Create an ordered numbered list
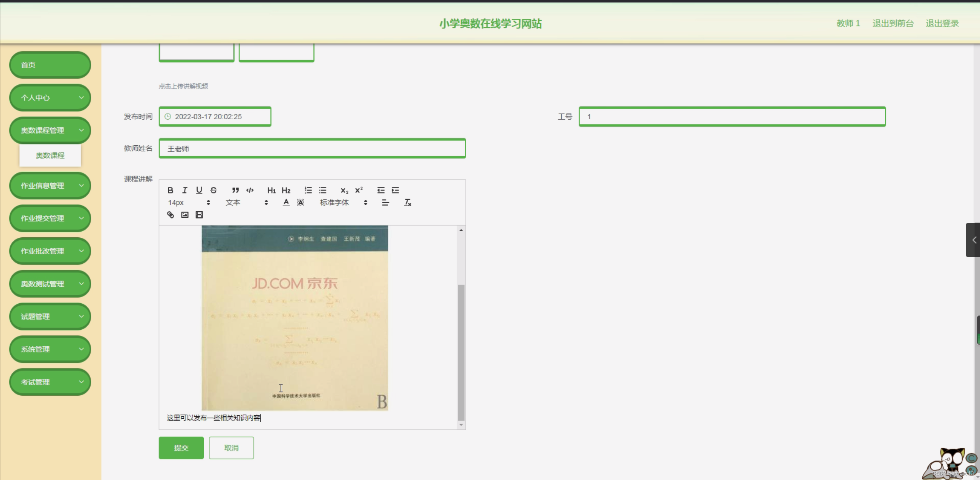 [308, 190]
